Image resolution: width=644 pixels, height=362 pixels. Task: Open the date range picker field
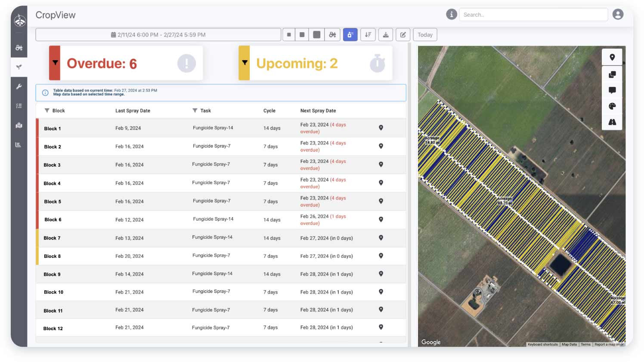[158, 34]
